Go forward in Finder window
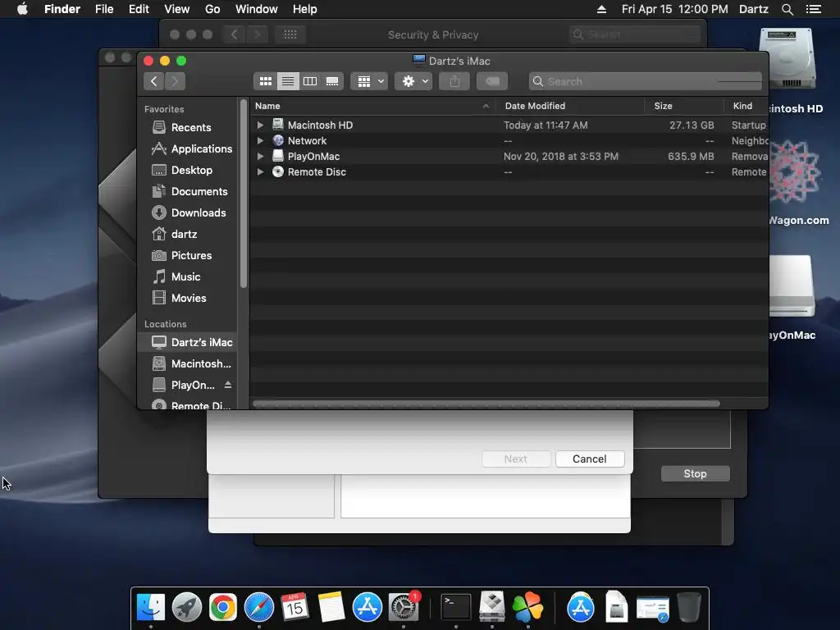This screenshot has width=840, height=630. tap(176, 81)
